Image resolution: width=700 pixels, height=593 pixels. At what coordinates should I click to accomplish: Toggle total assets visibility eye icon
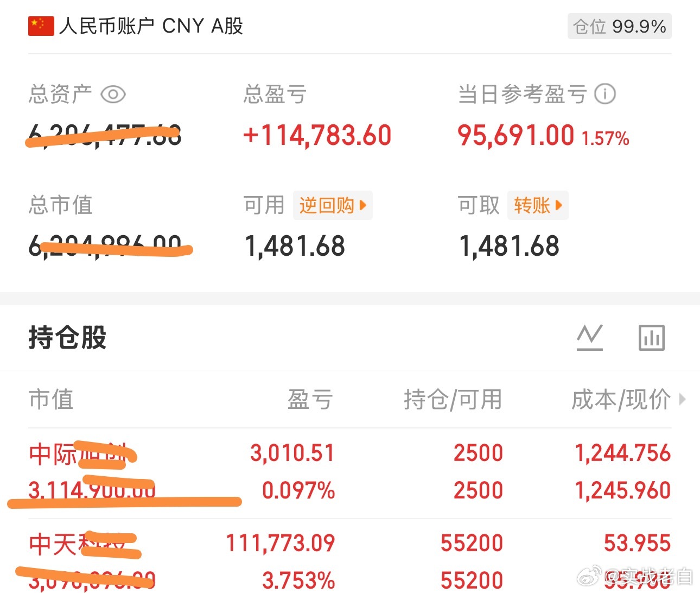pos(113,94)
